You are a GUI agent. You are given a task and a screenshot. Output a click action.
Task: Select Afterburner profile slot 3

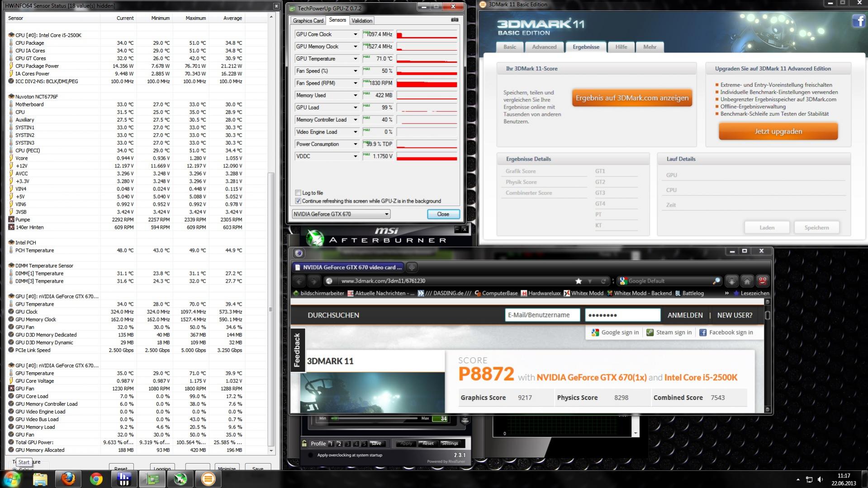pos(347,444)
